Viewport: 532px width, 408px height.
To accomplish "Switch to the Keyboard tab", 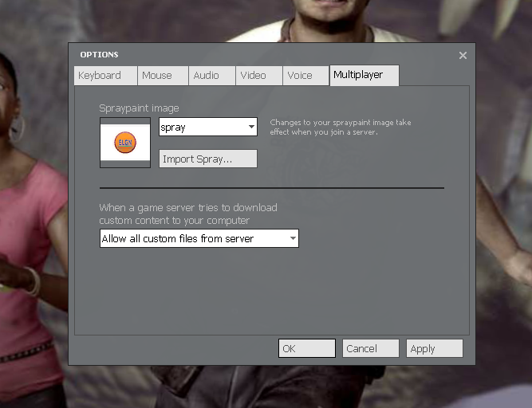I will (105, 76).
